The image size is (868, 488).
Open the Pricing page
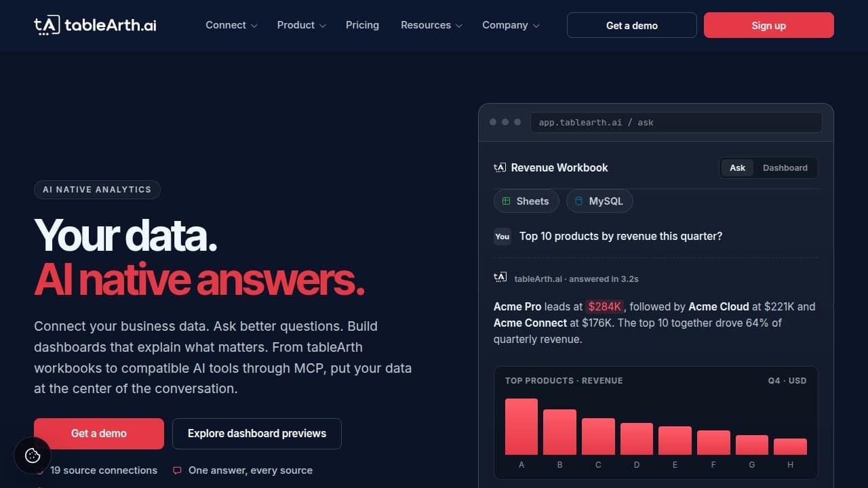pos(362,25)
